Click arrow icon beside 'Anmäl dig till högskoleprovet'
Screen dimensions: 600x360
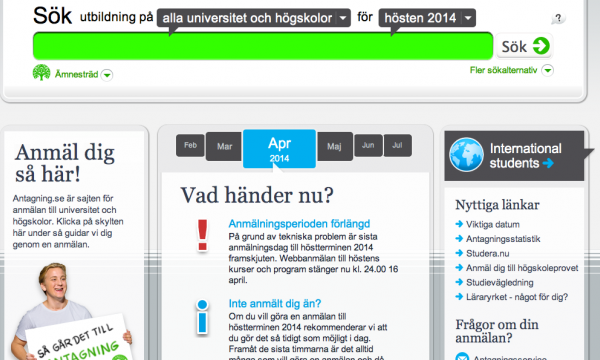click(459, 268)
